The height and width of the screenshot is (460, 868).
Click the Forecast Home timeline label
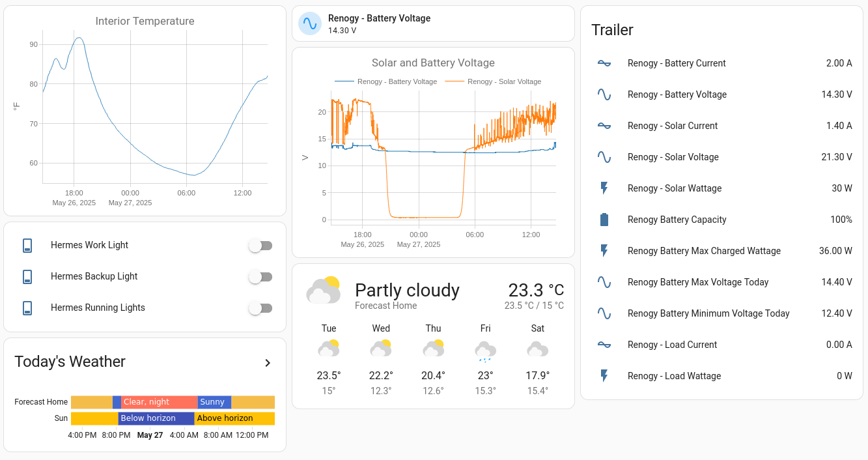pos(41,402)
